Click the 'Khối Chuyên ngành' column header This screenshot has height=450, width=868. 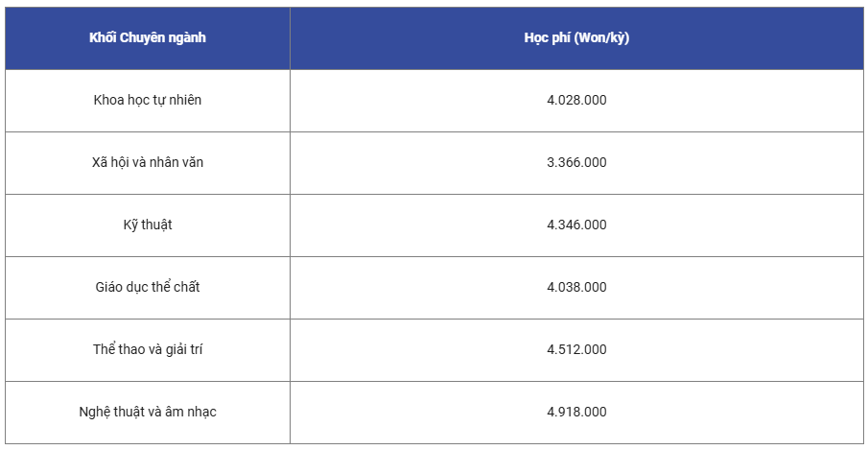[x=148, y=38]
